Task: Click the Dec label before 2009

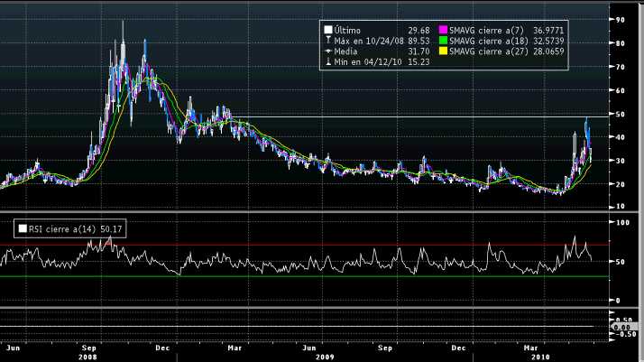Action: 165,346
